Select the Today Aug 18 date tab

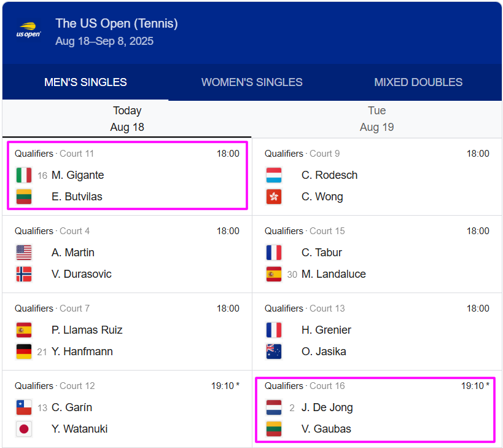tap(127, 119)
